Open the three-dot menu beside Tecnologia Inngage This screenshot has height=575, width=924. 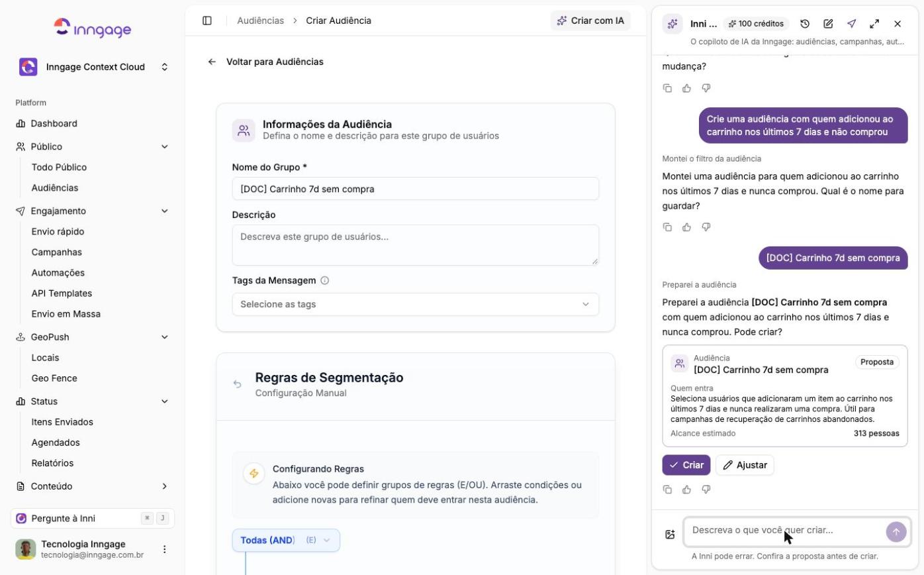[x=164, y=549]
